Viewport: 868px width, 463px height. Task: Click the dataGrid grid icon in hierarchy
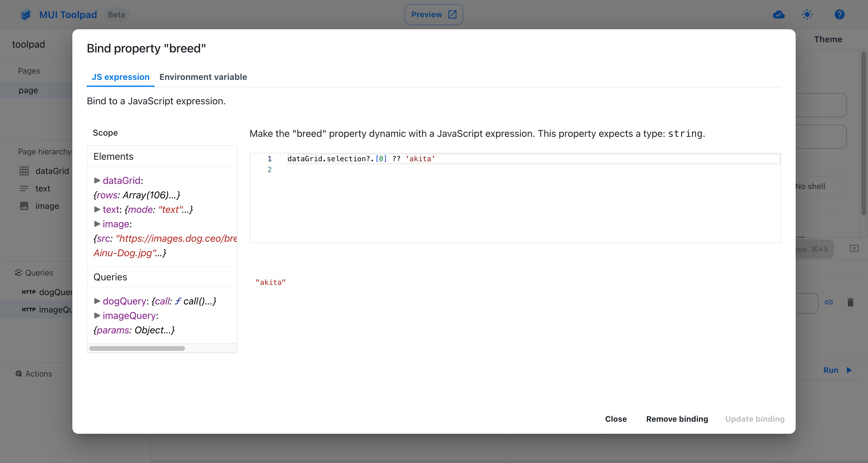[x=24, y=171]
